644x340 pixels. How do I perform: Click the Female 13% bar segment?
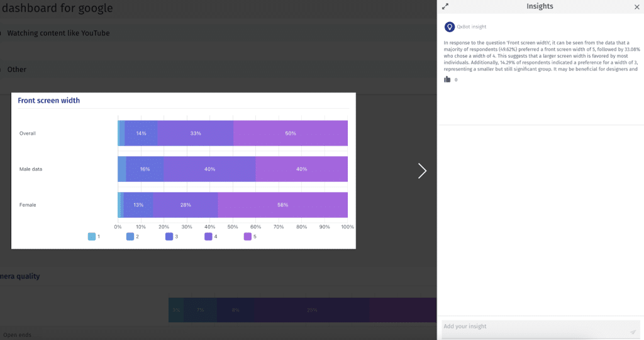click(138, 205)
